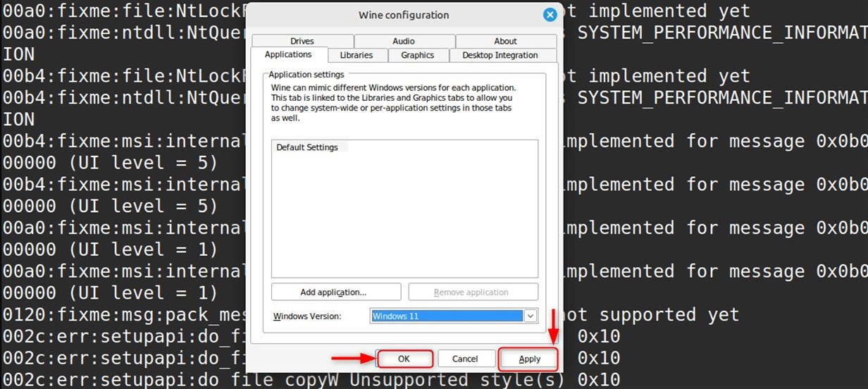Viewport: 868px width, 389px height.
Task: Select Default Settings in application list
Action: coord(308,147)
